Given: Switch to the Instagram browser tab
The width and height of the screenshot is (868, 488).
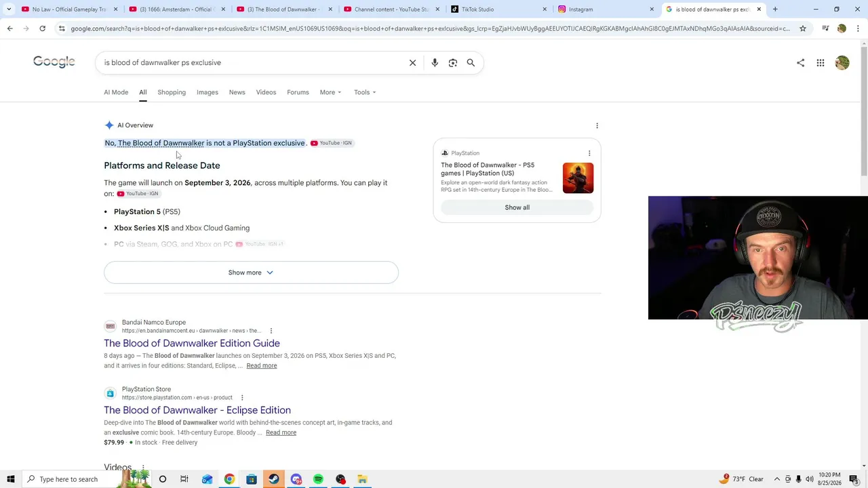Looking at the screenshot, I should click(x=605, y=9).
